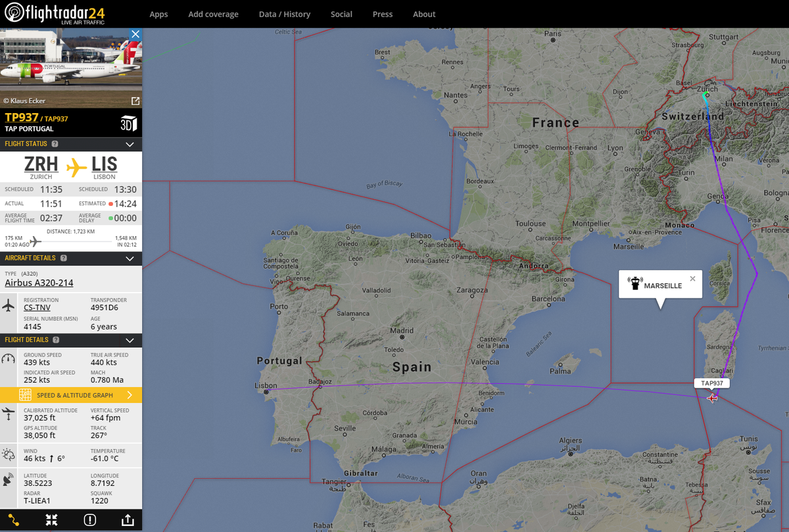The image size is (789, 532).
Task: Click the '© Klaus Ecker' photo credit
Action: [24, 101]
